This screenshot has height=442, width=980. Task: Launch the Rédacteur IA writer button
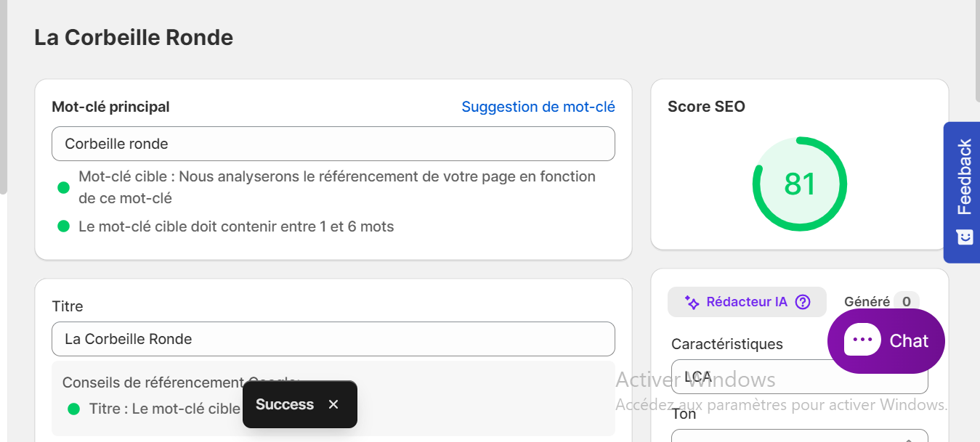(747, 302)
